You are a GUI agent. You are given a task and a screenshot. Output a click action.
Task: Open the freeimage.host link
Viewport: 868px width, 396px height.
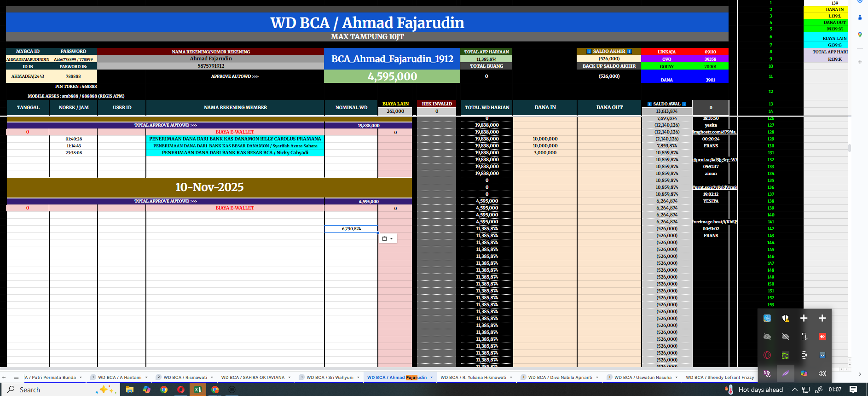pyautogui.click(x=715, y=221)
